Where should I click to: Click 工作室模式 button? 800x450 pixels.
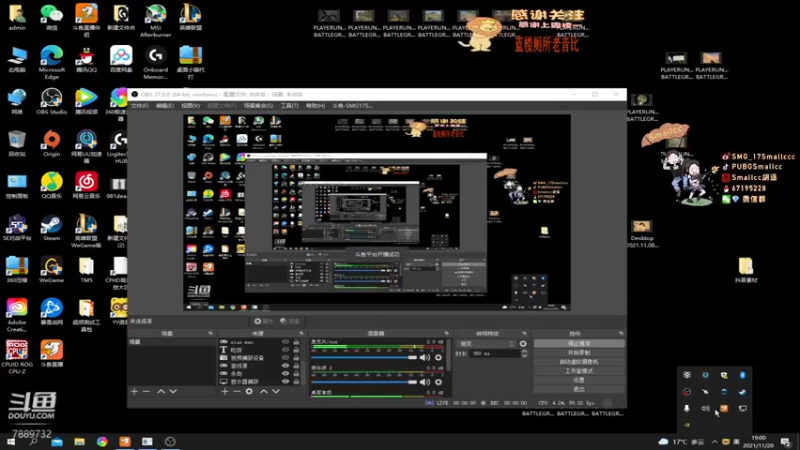[x=579, y=371]
